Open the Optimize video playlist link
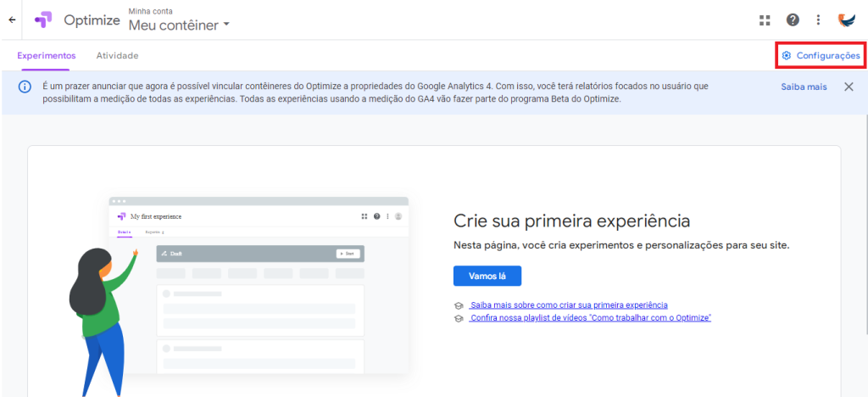 point(590,318)
